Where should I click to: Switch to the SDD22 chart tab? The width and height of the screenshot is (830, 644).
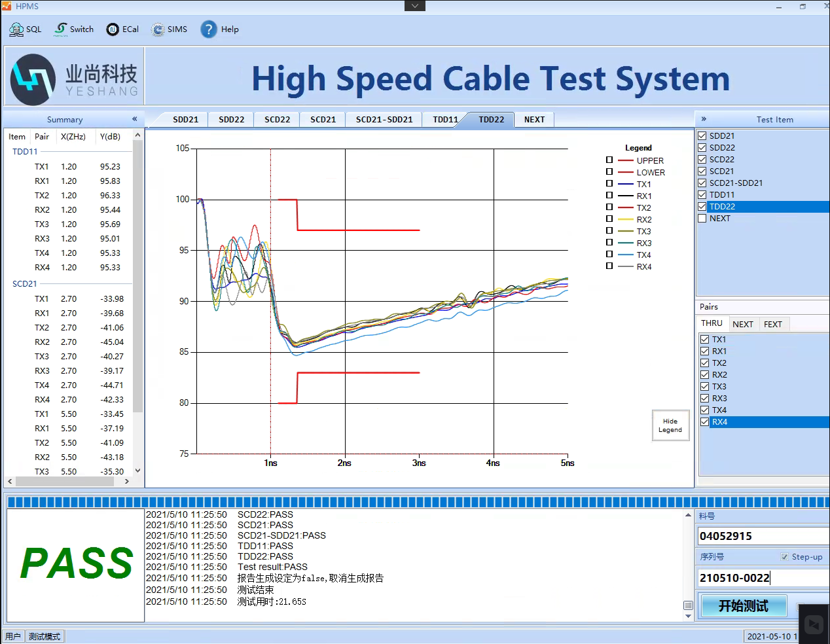pyautogui.click(x=232, y=120)
